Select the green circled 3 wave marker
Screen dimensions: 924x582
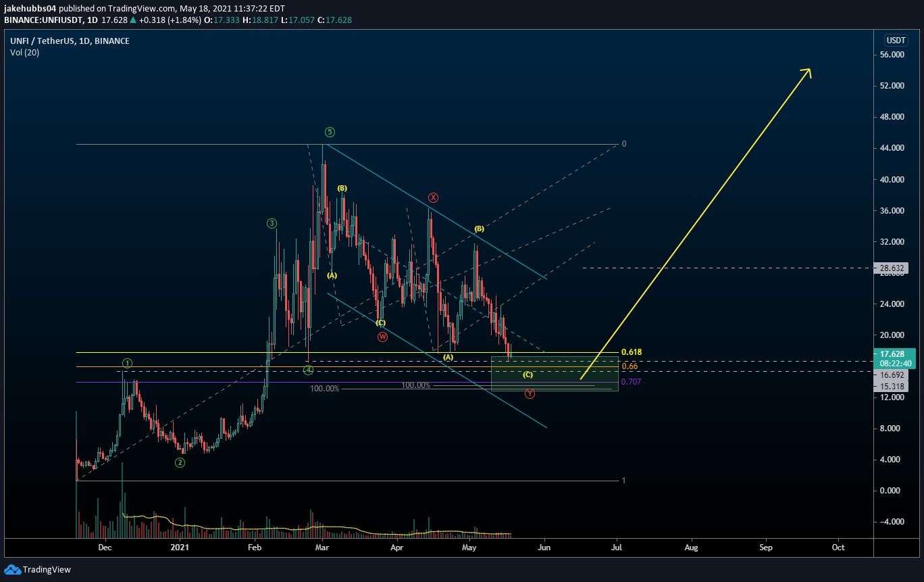pos(271,223)
